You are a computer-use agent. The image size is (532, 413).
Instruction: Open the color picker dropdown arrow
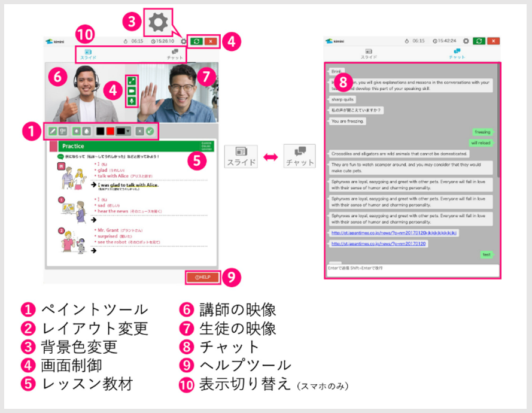pyautogui.click(x=128, y=131)
